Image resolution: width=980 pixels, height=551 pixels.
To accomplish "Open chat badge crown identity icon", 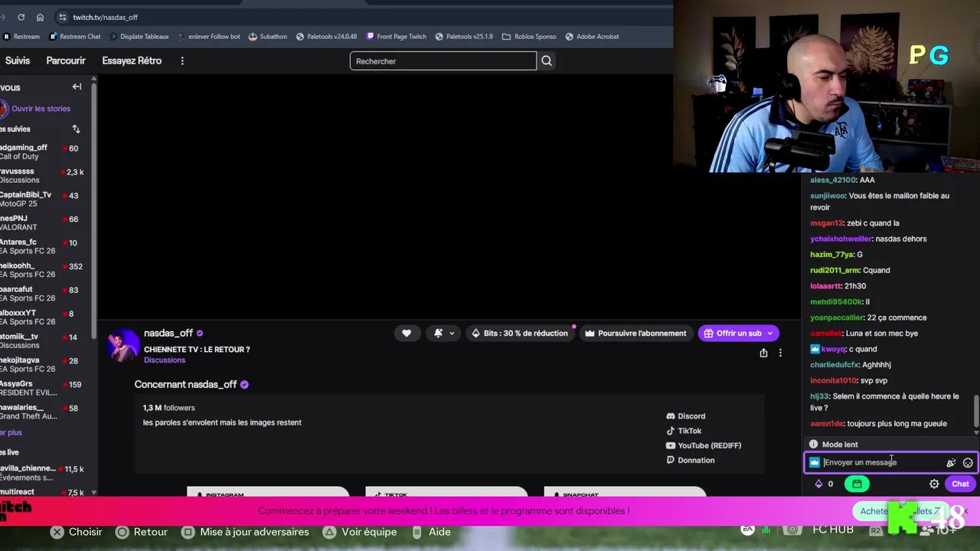I will [815, 462].
